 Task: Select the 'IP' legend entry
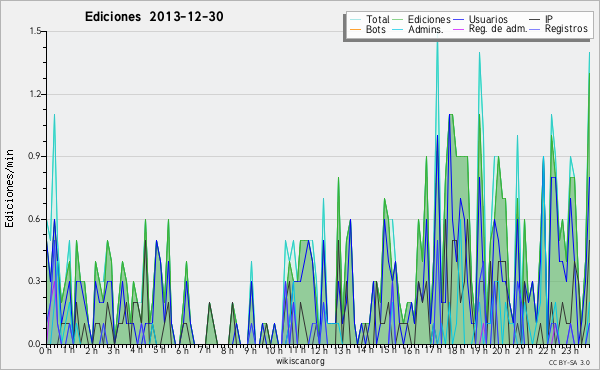549,19
